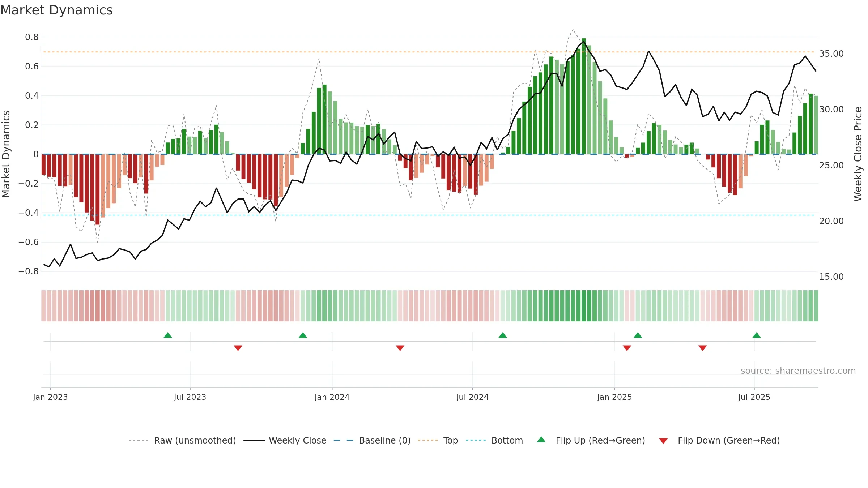Screen dimensions: 868x488
Task: Click the vertical Market Dynamics axis title
Action: 6,154
